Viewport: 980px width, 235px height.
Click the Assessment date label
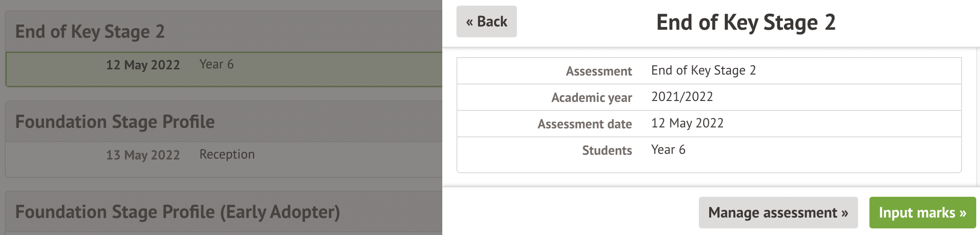[x=585, y=124]
